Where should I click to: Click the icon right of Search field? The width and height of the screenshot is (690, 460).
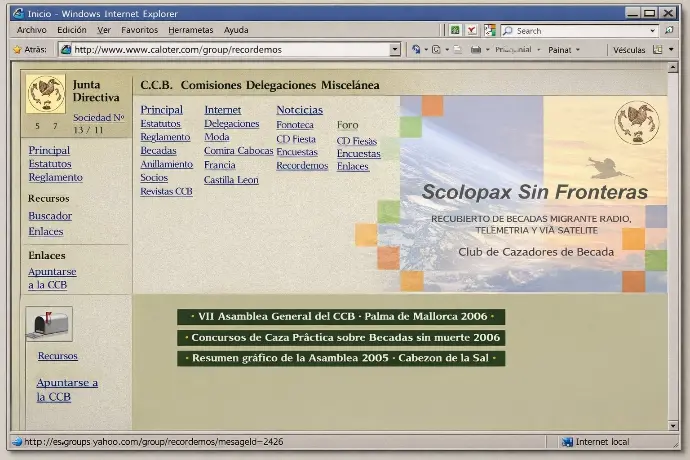[669, 30]
